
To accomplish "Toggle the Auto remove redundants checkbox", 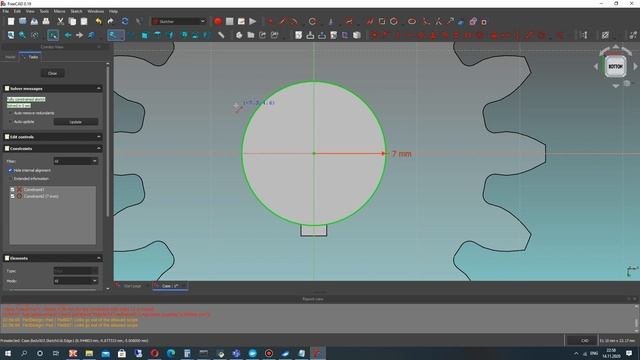I will click(11, 113).
